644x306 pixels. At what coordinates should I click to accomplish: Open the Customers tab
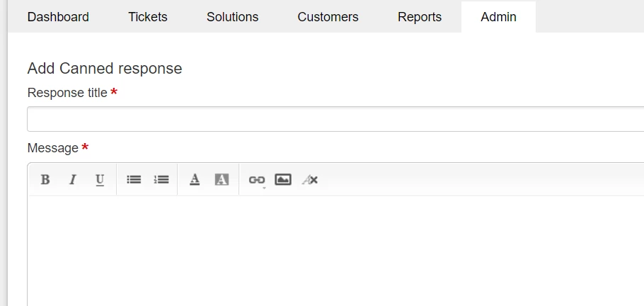[x=328, y=17]
